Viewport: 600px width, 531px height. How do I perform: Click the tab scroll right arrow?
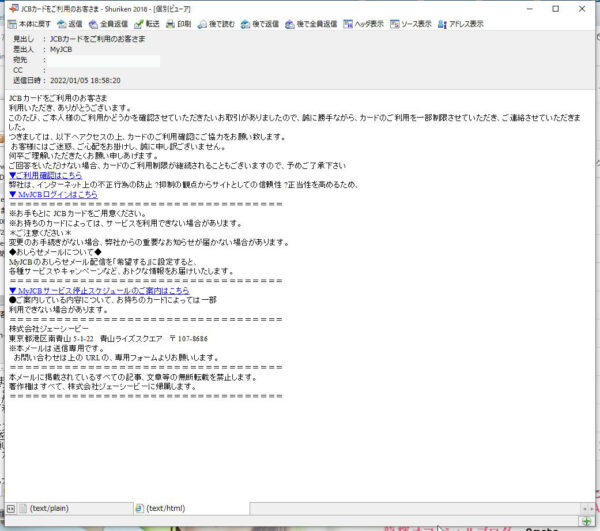pyautogui.click(x=592, y=508)
